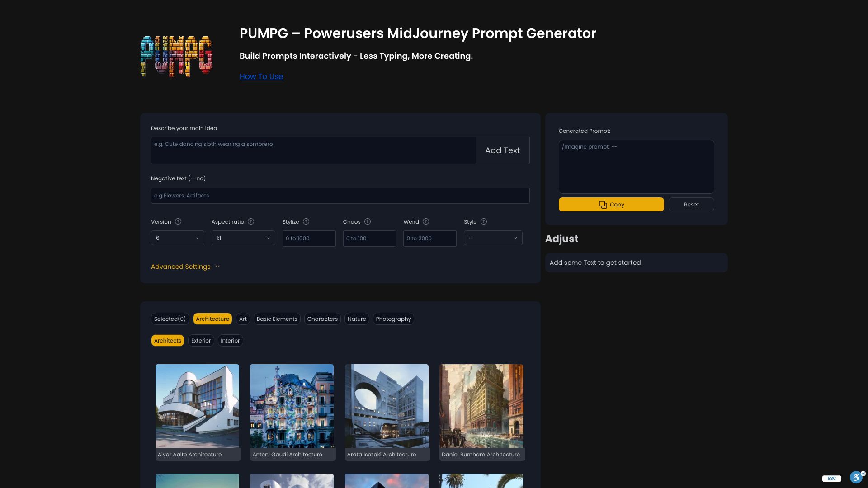
Task: Switch to the Characters tab
Action: (x=322, y=319)
